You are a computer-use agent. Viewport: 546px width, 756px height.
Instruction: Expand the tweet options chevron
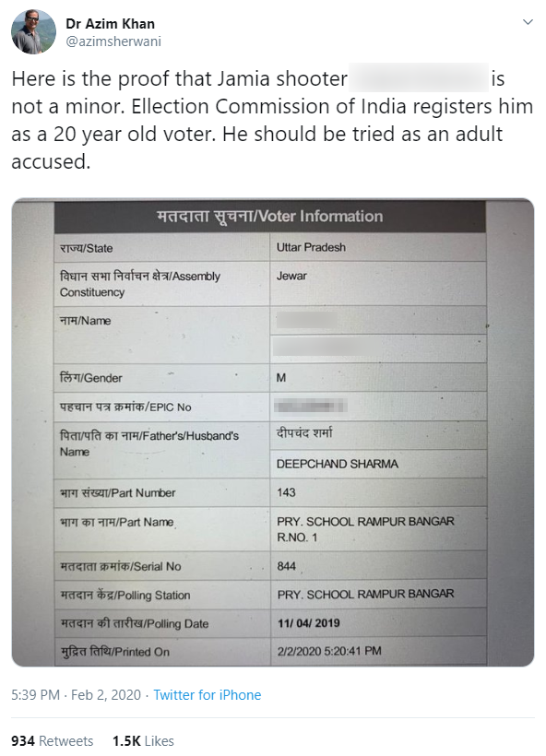coord(528,22)
